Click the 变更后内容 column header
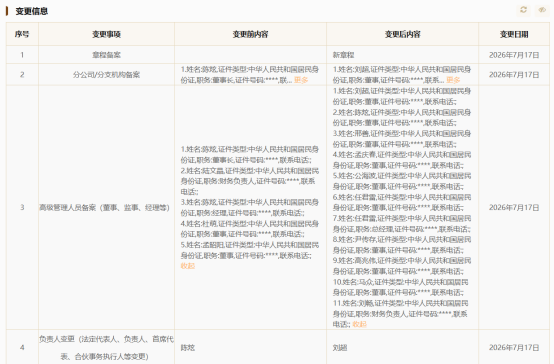This screenshot has width=554, height=364. 402,34
